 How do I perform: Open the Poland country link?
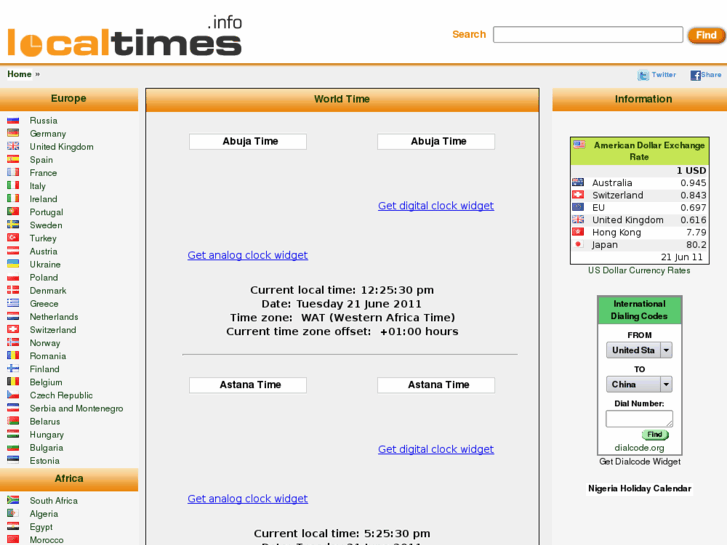[x=44, y=277]
